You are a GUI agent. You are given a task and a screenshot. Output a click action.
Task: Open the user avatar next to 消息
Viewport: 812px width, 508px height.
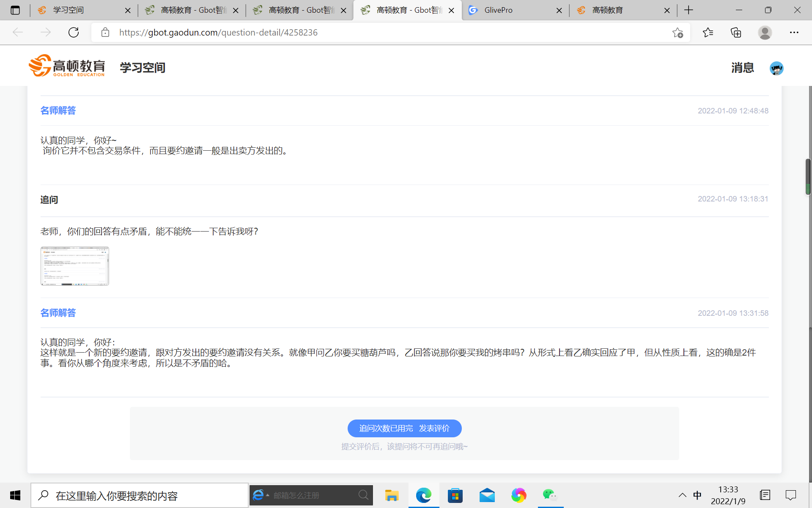[x=776, y=68]
